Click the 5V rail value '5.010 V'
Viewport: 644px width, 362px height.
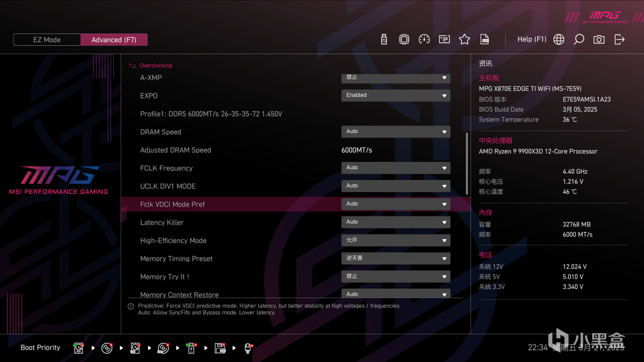point(573,277)
